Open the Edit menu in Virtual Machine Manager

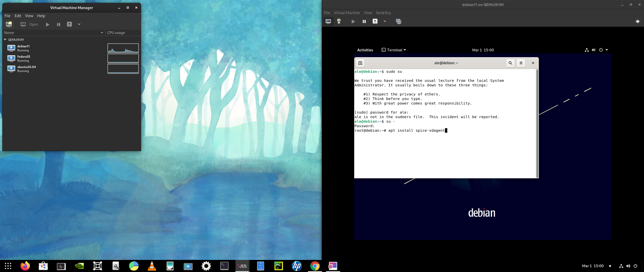click(x=18, y=16)
